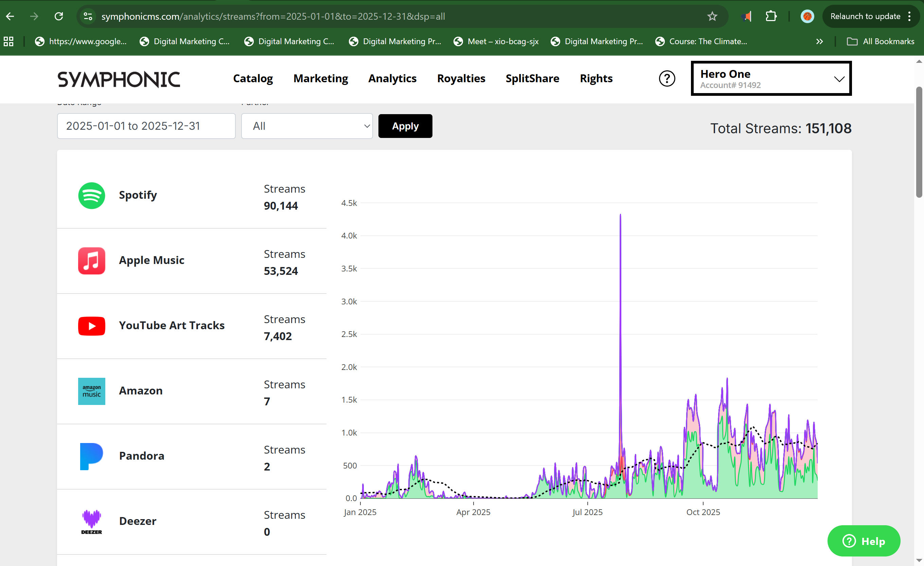Viewport: 924px width, 566px height.
Task: Open the Rights menu
Action: click(x=596, y=78)
